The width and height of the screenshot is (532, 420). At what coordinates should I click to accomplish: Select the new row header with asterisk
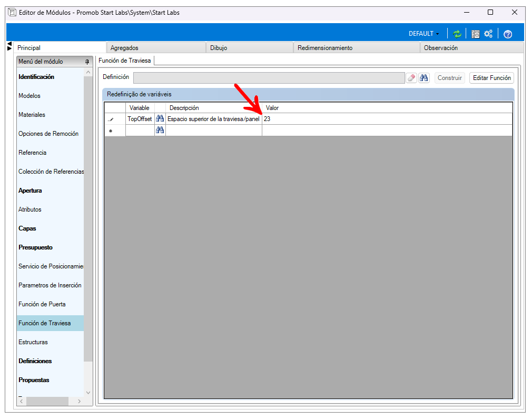click(x=115, y=131)
